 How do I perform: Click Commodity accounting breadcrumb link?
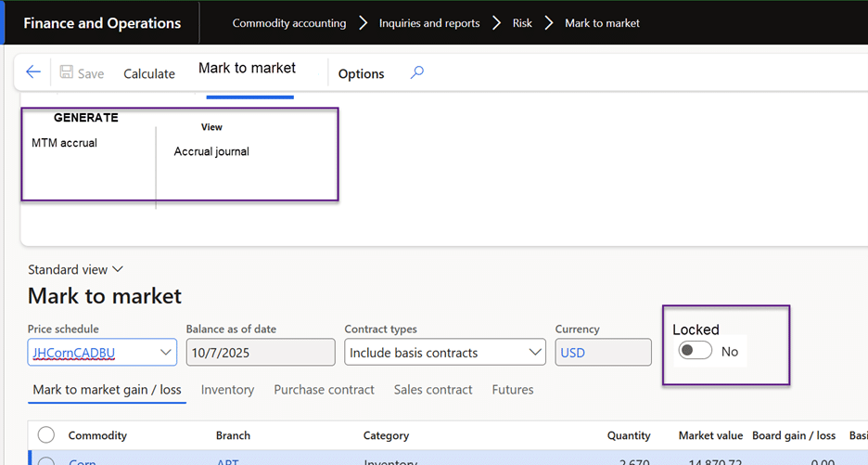(288, 23)
